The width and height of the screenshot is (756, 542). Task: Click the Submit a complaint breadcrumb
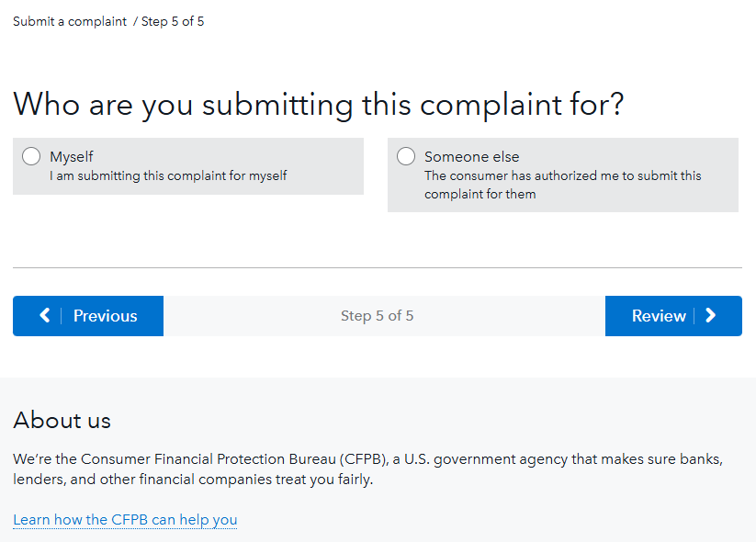[70, 21]
